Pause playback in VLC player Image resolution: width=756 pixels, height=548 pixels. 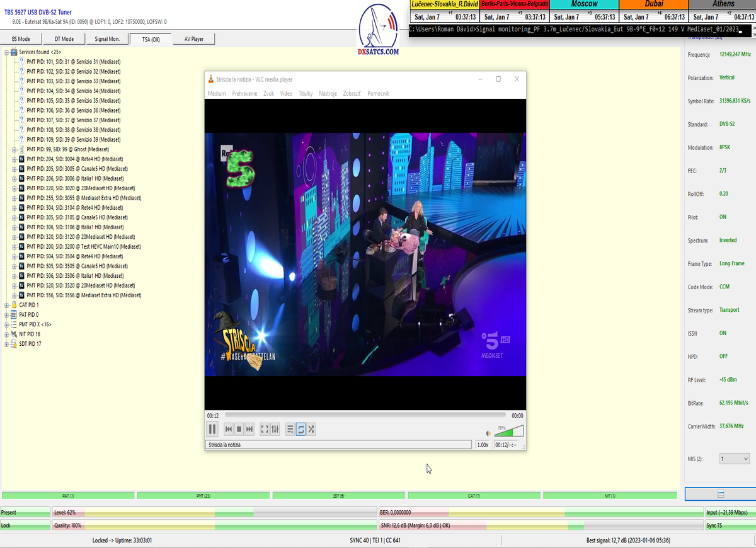pyautogui.click(x=212, y=429)
